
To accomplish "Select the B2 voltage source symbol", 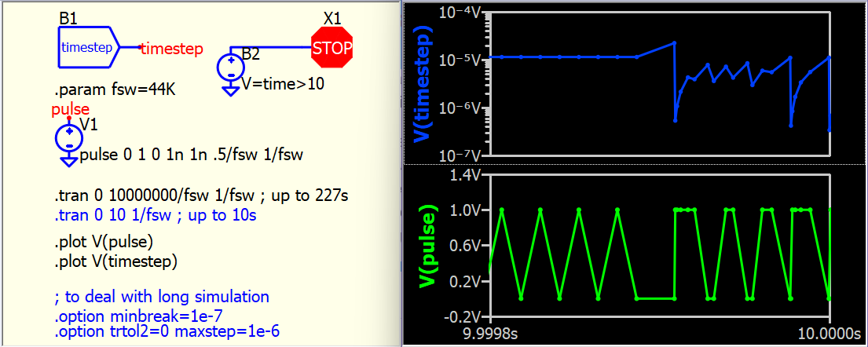I will [229, 68].
